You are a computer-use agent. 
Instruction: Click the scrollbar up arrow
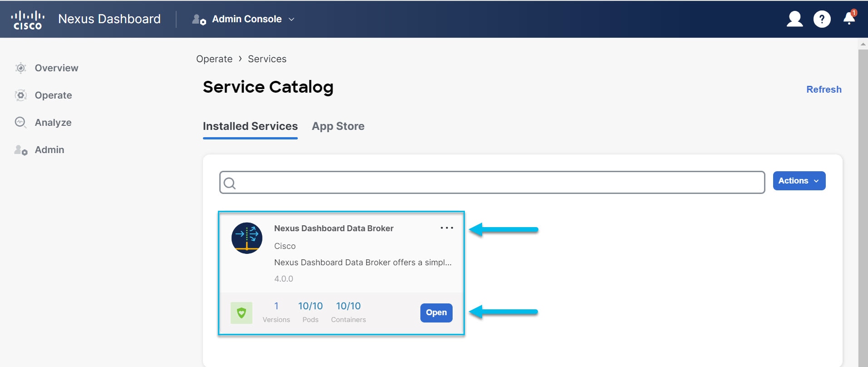863,44
